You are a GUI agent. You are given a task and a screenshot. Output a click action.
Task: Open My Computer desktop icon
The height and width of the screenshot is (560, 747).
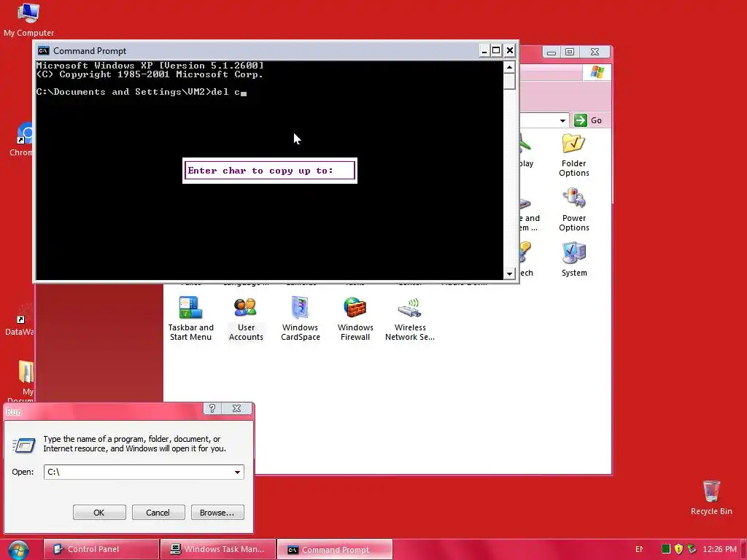point(28,19)
